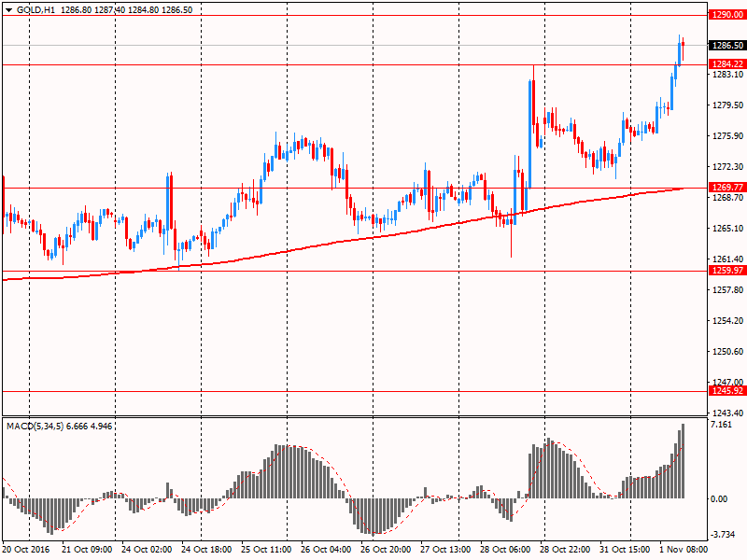Screen dimensions: 747x560
Task: Select the 7.161 MACD scale value
Action: point(721,425)
